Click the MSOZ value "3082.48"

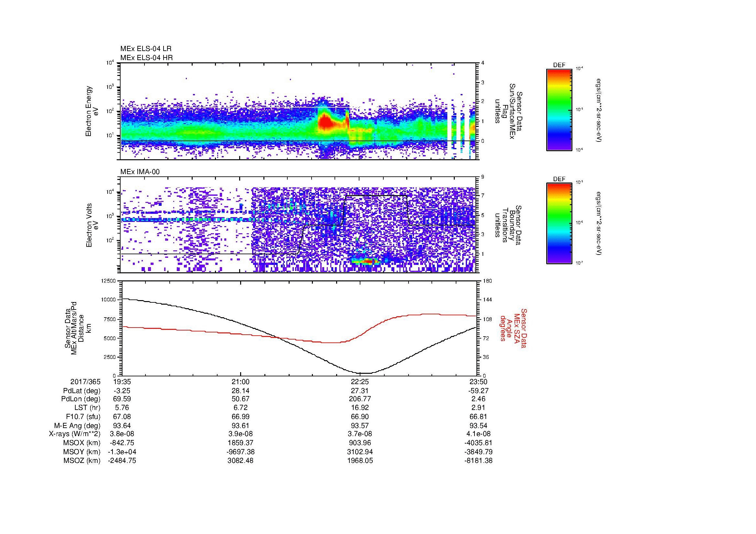pyautogui.click(x=241, y=461)
